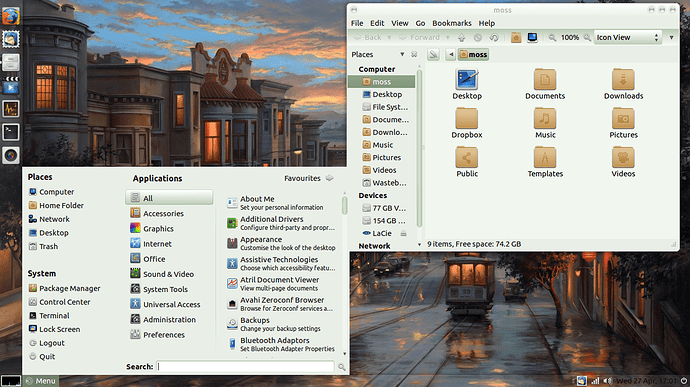Click the Menu button on panel

41,381
